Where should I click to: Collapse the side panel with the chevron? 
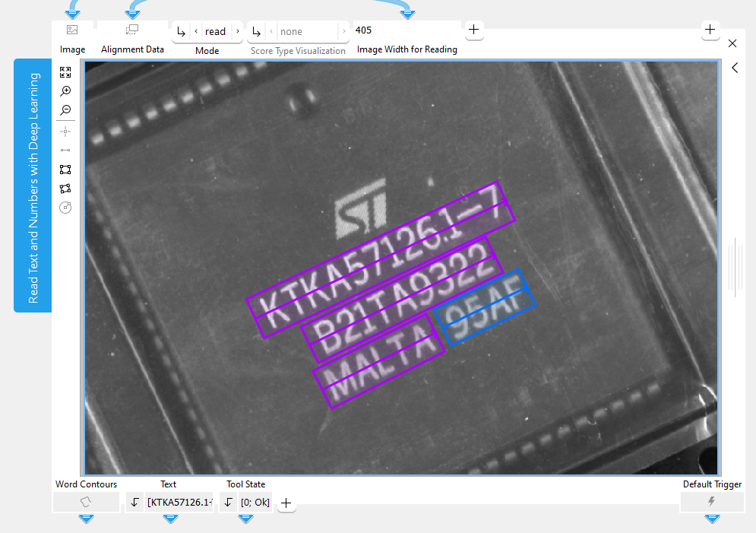pos(735,68)
